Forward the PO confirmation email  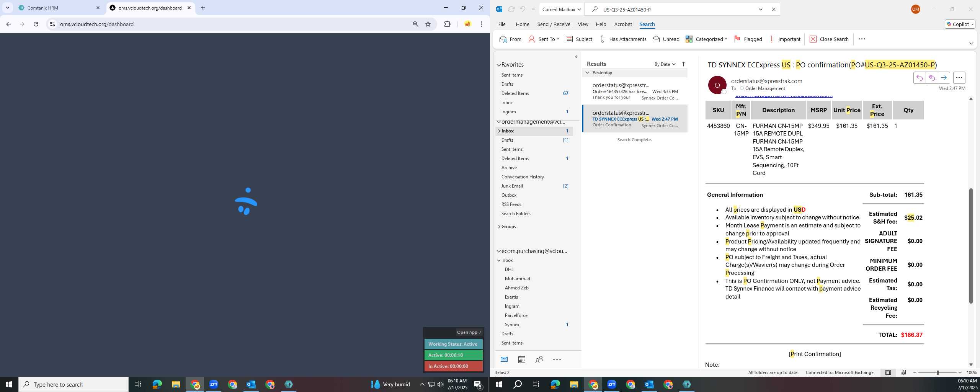coord(944,78)
